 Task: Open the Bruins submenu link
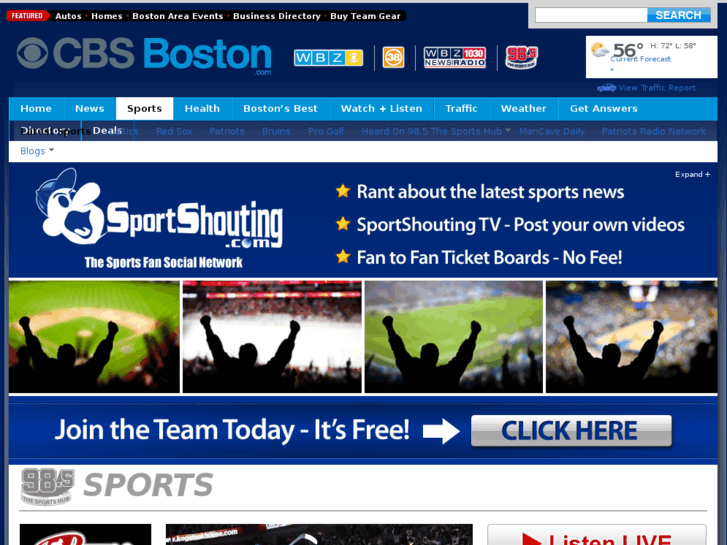point(276,131)
